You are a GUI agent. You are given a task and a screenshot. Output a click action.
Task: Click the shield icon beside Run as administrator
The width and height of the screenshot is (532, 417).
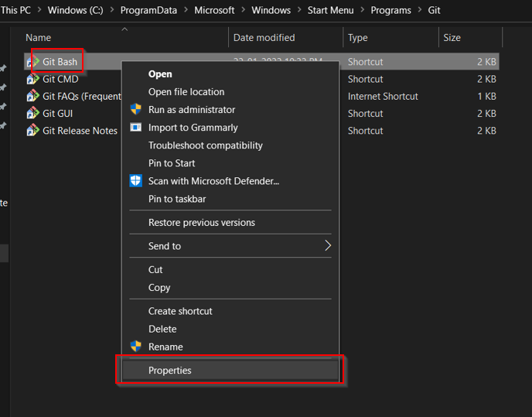[x=136, y=109]
